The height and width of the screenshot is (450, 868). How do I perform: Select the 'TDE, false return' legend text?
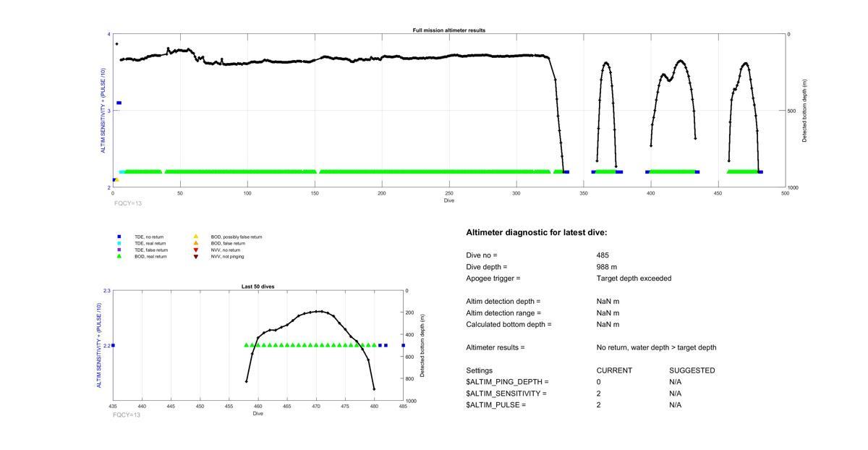coord(151,250)
